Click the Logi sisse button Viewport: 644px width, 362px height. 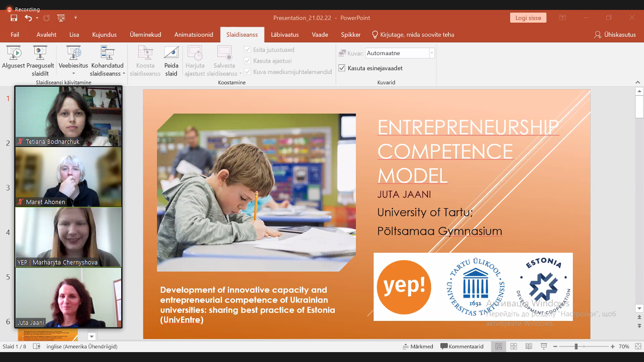[x=528, y=18]
